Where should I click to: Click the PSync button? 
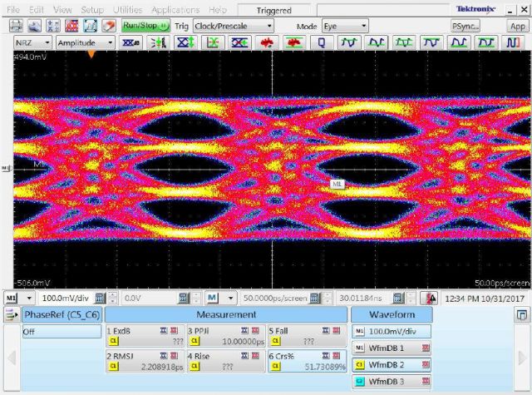463,26
